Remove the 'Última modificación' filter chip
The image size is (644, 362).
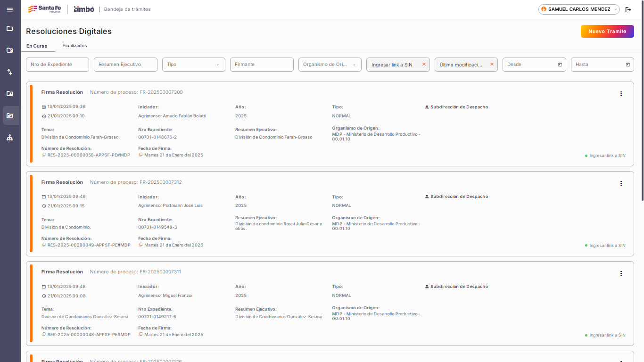(x=492, y=64)
